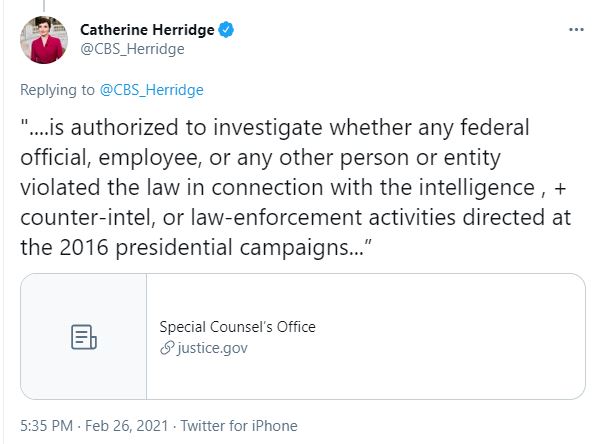The image size is (602, 444).
Task: Click the 5:35 PM timestamp
Action: click(46, 426)
